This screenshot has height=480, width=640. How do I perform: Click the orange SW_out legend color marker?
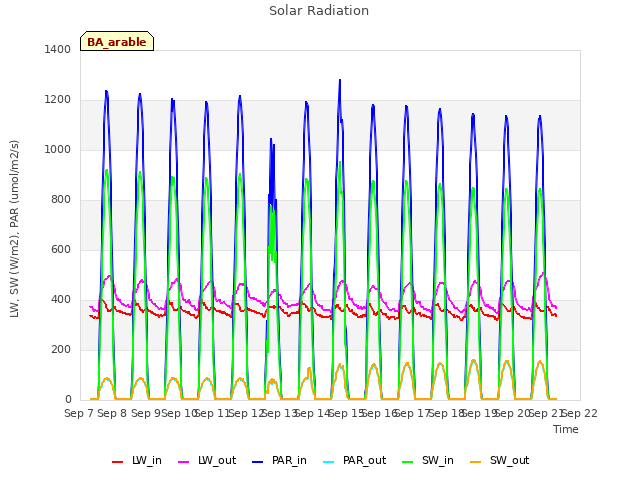tap(475, 462)
